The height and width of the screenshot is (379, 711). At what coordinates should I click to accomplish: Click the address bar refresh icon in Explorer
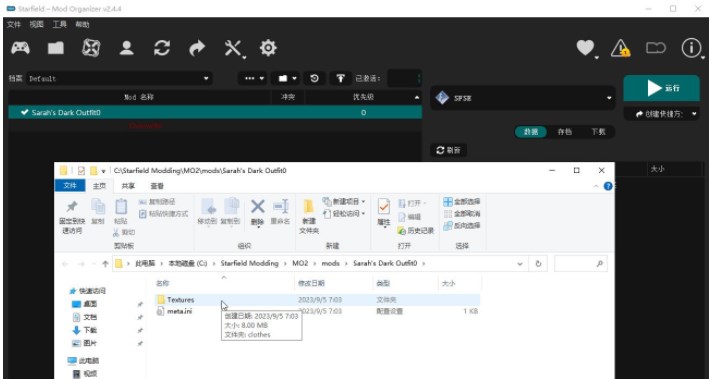point(538,263)
